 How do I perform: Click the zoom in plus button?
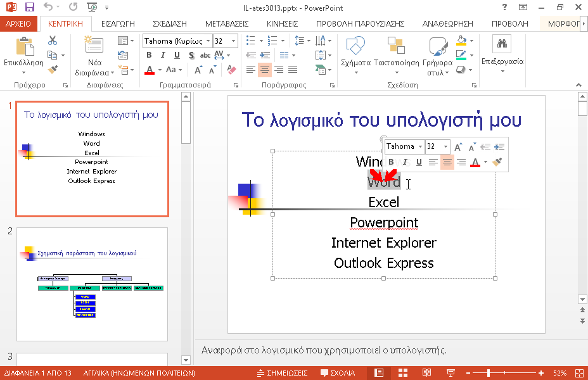click(x=540, y=373)
